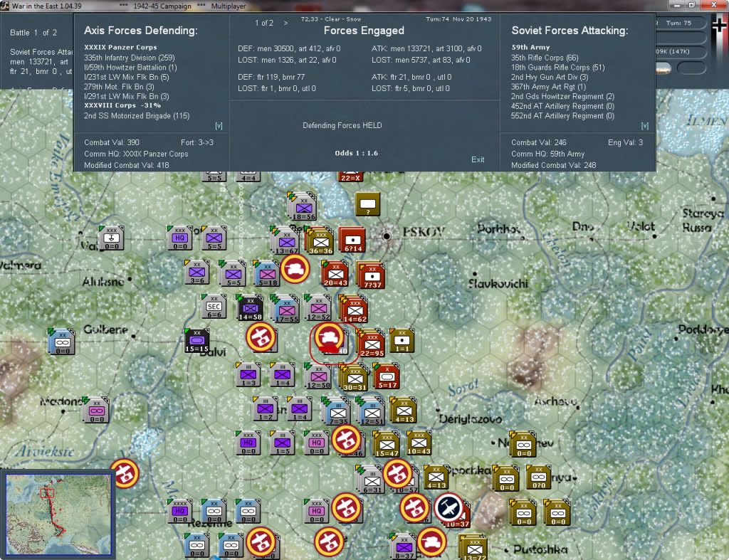Select the 35th Rifle Corps (66) entry
Viewport: 729px width, 560px height.
coord(545,58)
